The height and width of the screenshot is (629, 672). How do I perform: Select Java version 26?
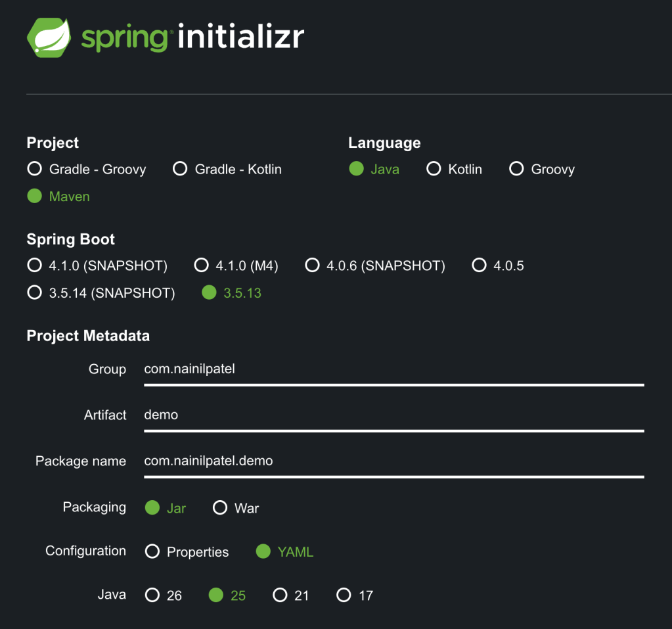[x=152, y=595]
